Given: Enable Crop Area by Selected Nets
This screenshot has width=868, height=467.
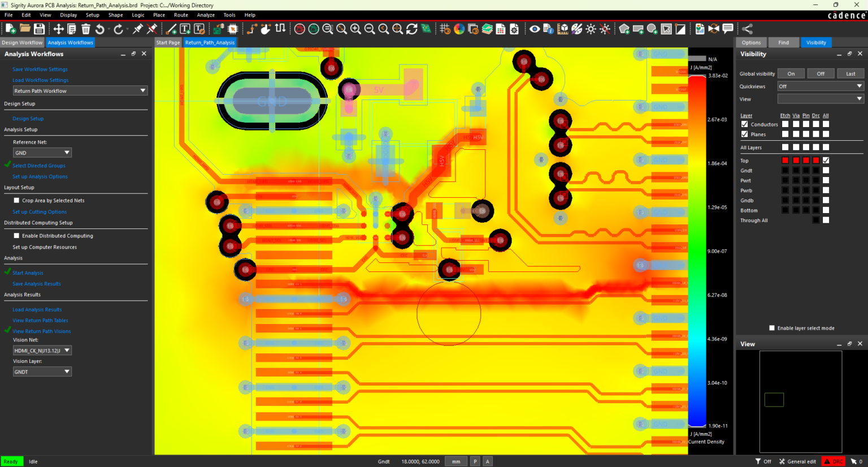Looking at the screenshot, I should tap(16, 200).
